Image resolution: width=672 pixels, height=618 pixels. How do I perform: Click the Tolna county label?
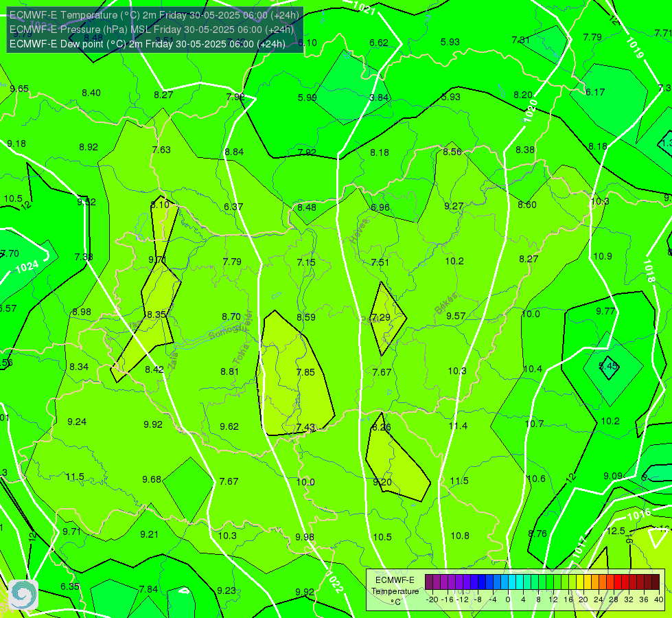pos(241,354)
